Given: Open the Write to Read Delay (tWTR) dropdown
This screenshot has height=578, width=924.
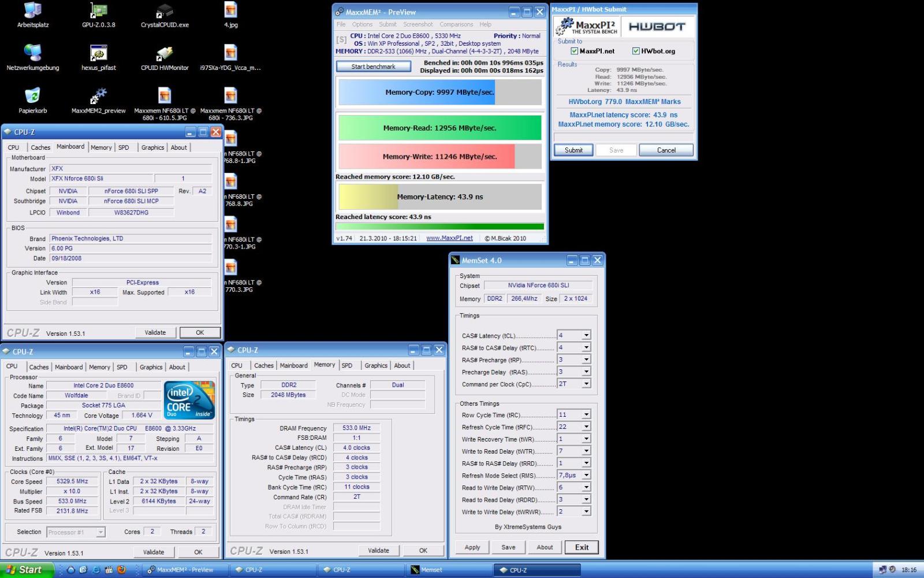Looking at the screenshot, I should [x=586, y=451].
